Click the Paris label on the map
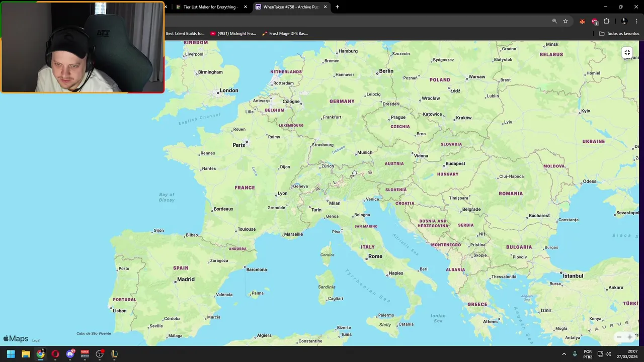The height and width of the screenshot is (362, 644). tap(239, 145)
